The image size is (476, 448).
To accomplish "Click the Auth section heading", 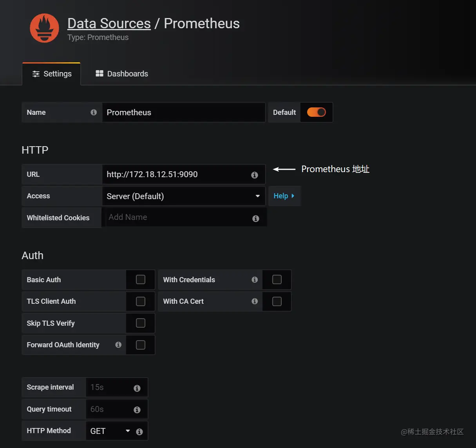I will point(33,256).
